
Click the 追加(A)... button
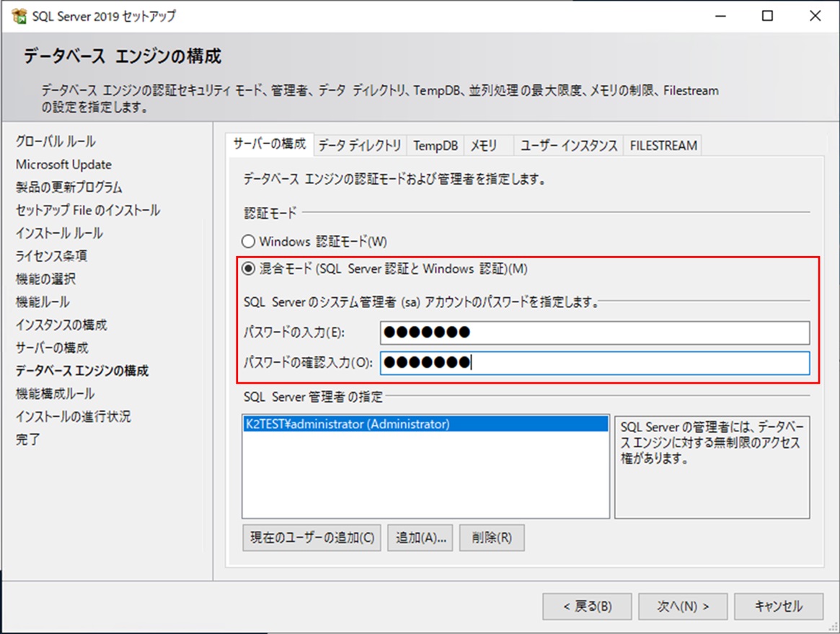tap(420, 538)
